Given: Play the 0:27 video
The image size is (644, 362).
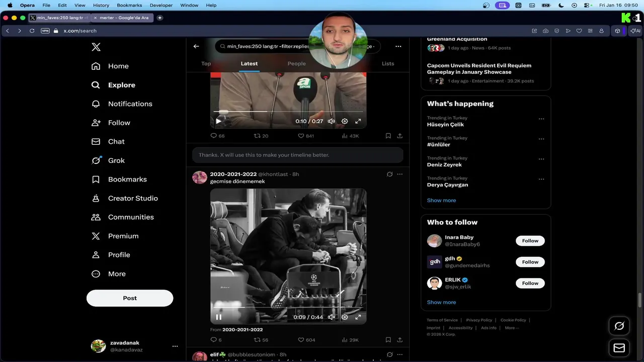Looking at the screenshot, I should pyautogui.click(x=218, y=121).
